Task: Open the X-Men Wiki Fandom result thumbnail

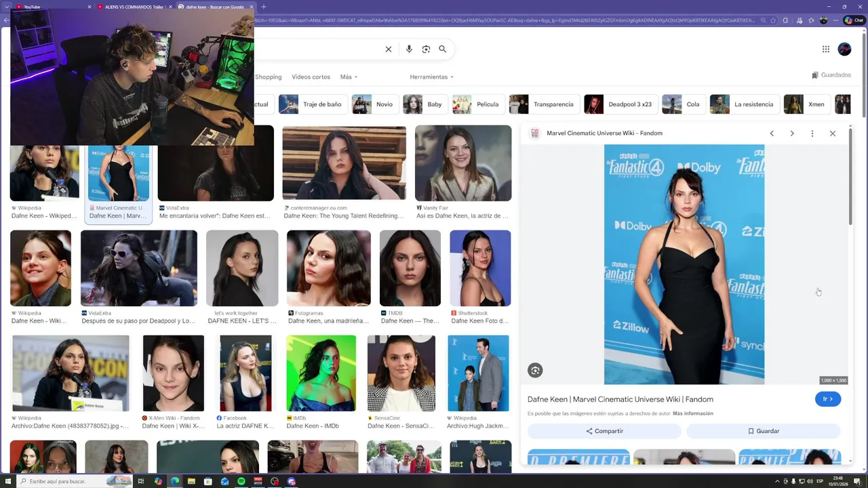Action: click(173, 373)
